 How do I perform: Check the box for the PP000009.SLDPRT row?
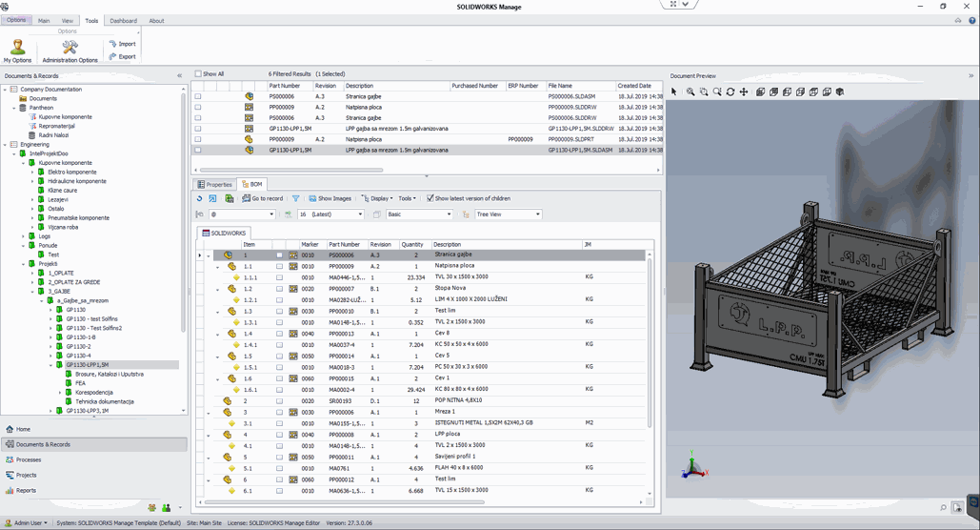pyautogui.click(x=198, y=139)
